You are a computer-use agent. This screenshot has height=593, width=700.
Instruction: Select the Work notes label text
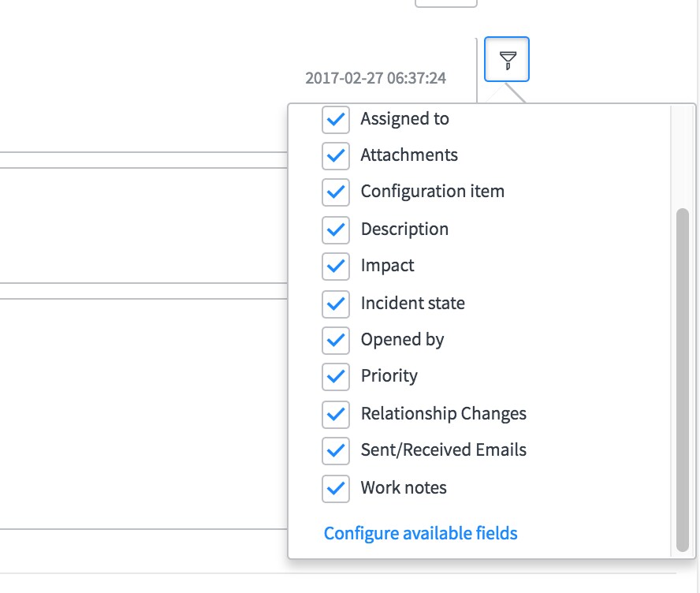click(x=404, y=487)
